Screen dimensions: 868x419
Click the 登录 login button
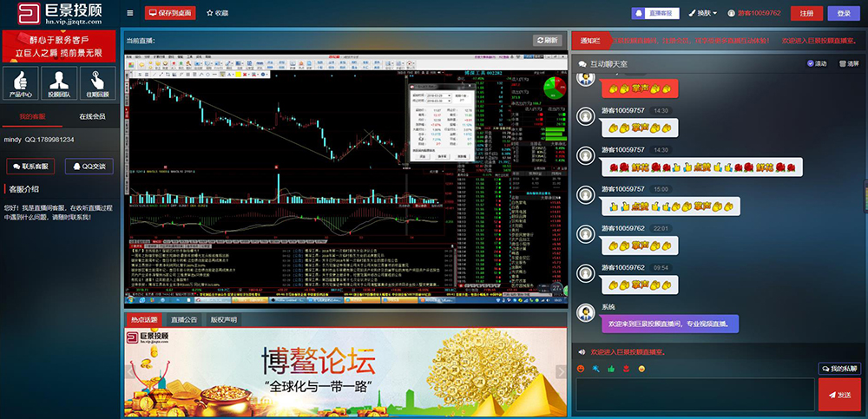tap(845, 13)
